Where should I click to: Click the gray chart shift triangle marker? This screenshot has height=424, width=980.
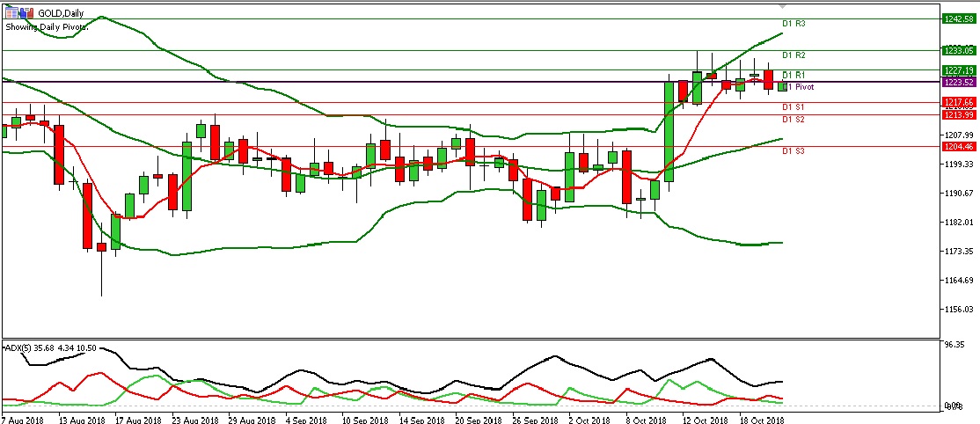[782, 6]
